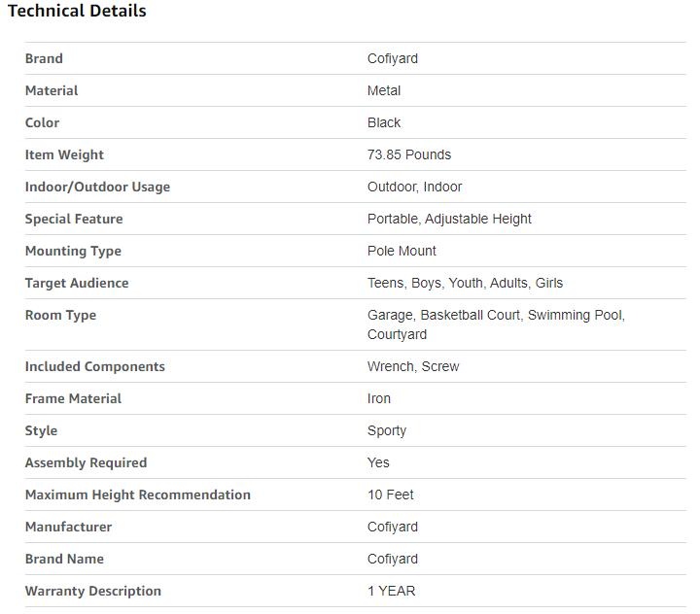Click the Target Audience label

pyautogui.click(x=77, y=283)
